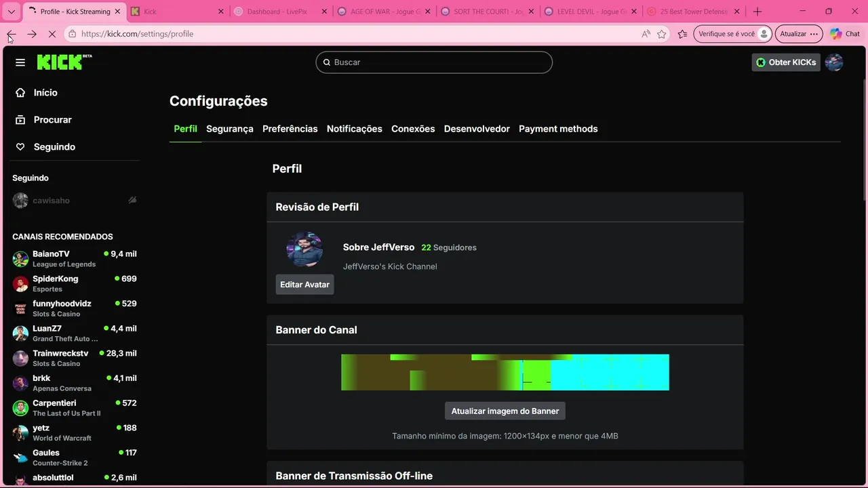Click the JeffVerso profile avatar picture
Viewport: 868px width, 488px height.
pos(304,249)
